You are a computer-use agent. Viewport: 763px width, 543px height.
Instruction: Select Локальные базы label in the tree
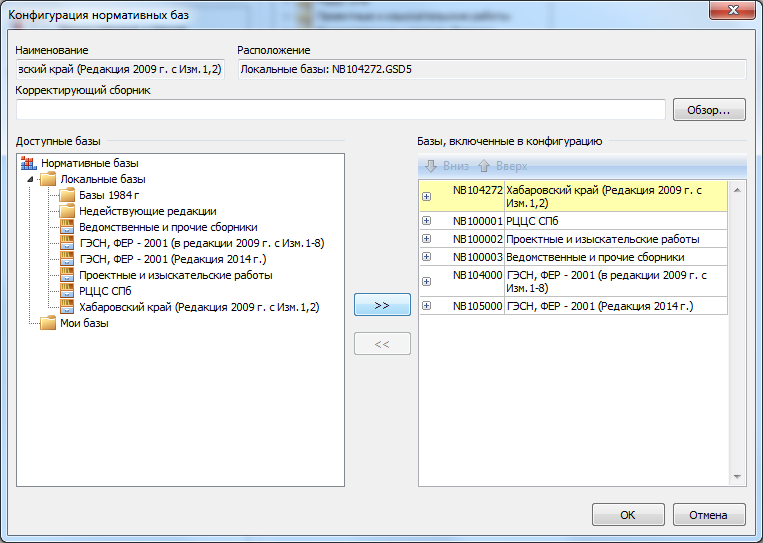(103, 179)
